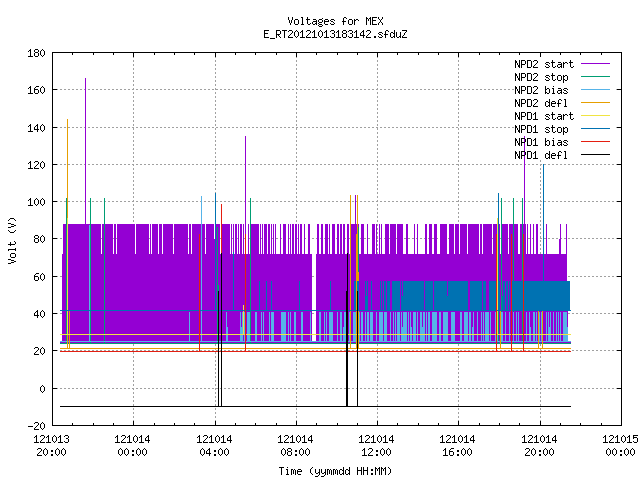Viewport: 640px width, 480px height.
Task: Click the 'NPD2 stop' legend label
Action: click(x=541, y=77)
